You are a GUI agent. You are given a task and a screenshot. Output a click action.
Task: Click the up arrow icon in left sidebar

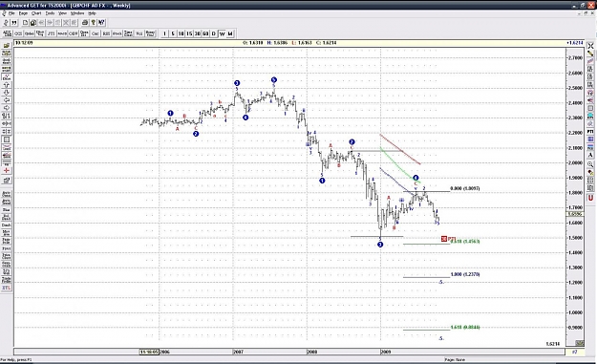pos(7,85)
